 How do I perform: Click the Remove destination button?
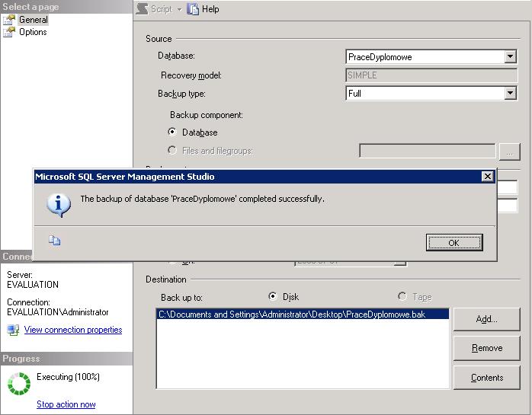[x=486, y=348]
